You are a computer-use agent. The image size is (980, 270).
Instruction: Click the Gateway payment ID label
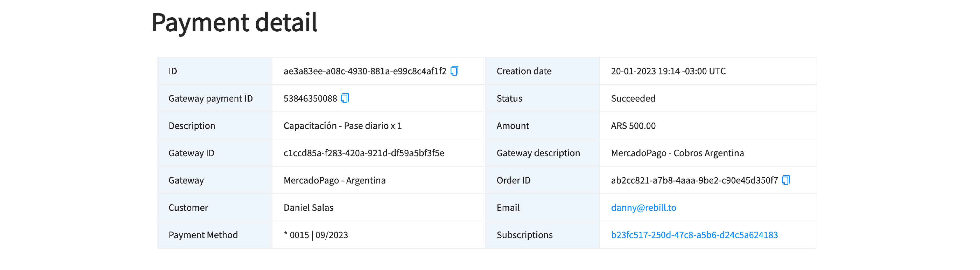[210, 99]
